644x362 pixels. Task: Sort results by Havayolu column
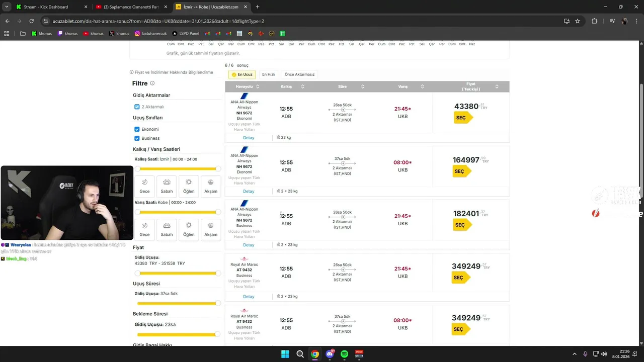(x=248, y=86)
